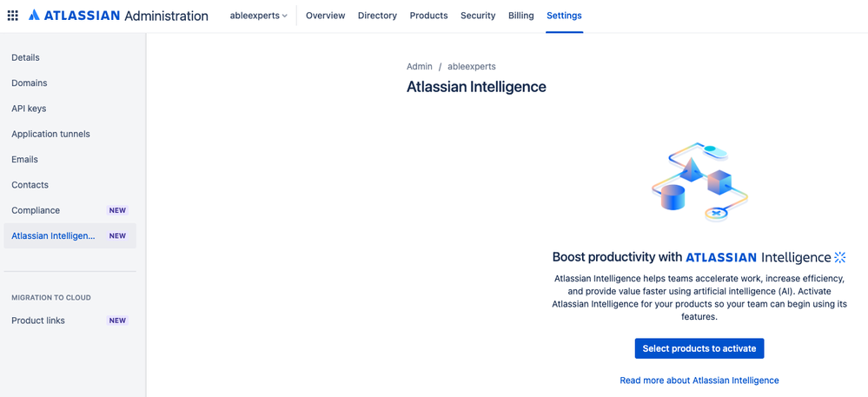The image size is (868, 397).
Task: Open Domains settings in sidebar
Action: click(70, 83)
